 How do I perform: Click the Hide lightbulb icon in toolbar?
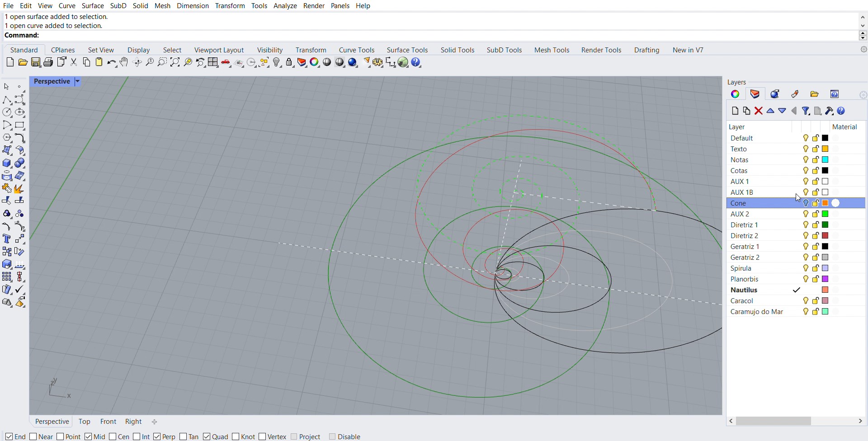coord(277,62)
